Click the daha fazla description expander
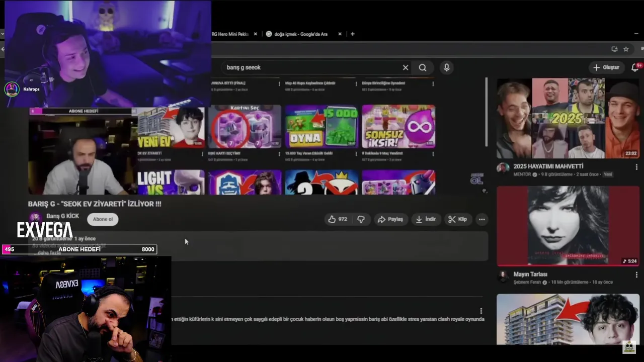Screen dimensions: 644x362 [49, 252]
